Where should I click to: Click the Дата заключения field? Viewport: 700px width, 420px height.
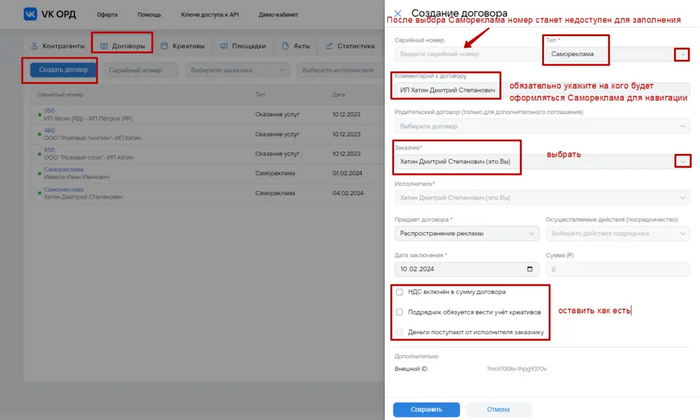(467, 269)
